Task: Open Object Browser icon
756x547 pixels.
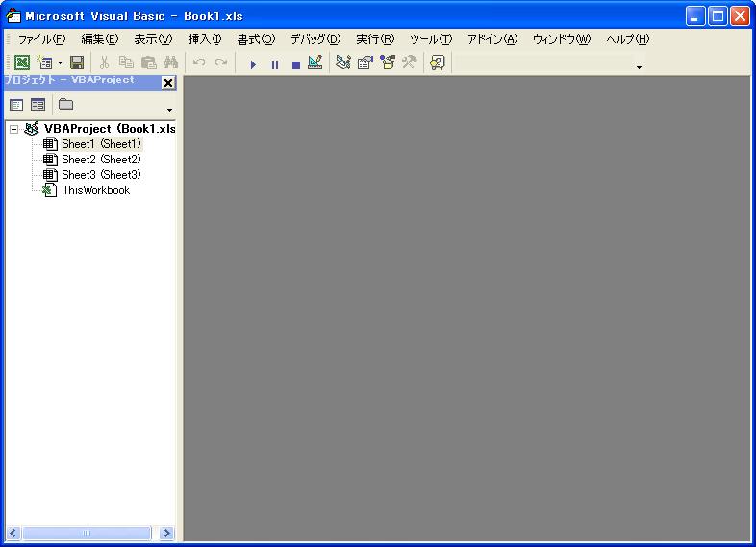Action: (388, 62)
